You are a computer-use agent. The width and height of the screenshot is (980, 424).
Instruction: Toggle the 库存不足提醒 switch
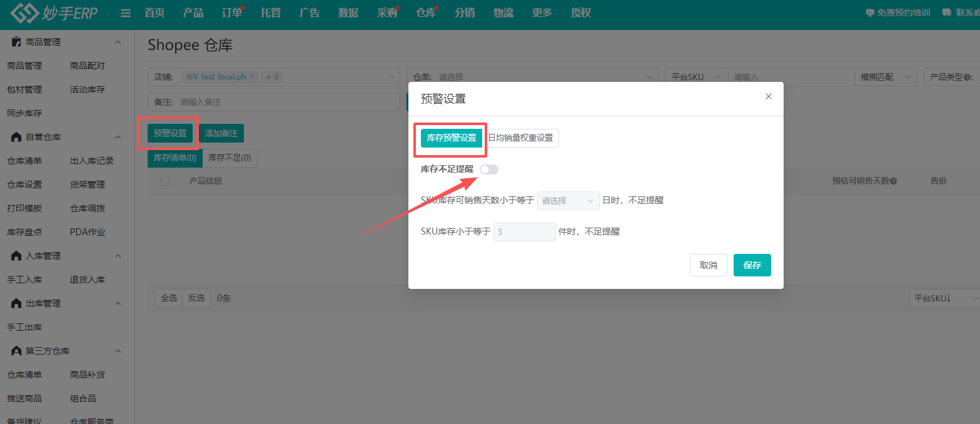[489, 169]
